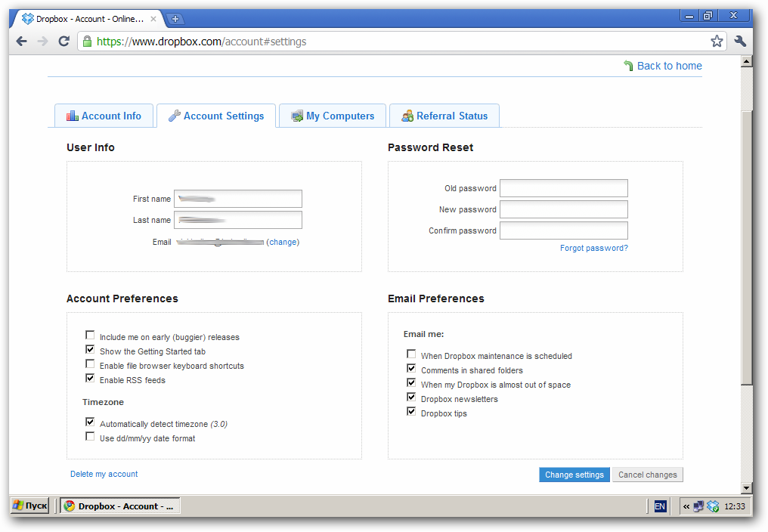The height and width of the screenshot is (532, 768).
Task: Click the browser forward arrow
Action: [42, 41]
